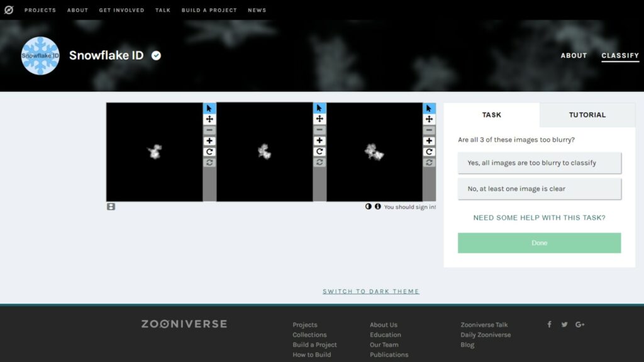Open the project's About page tab
This screenshot has height=362, width=644.
574,55
